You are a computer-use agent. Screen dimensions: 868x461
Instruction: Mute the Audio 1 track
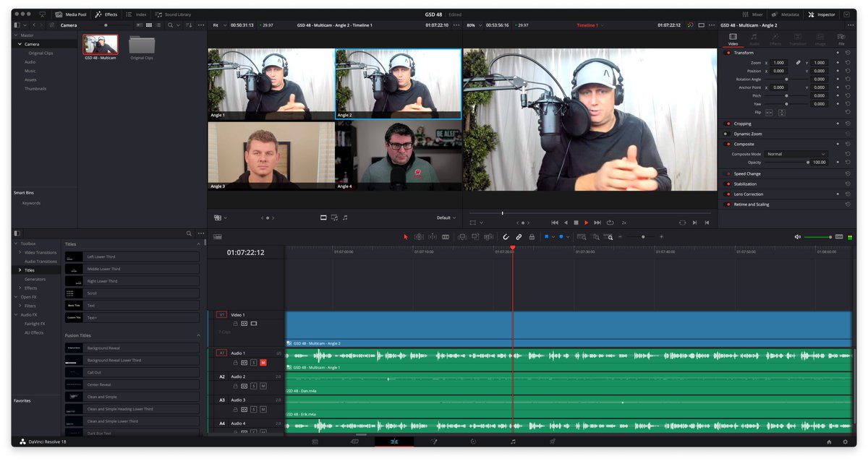click(x=263, y=363)
